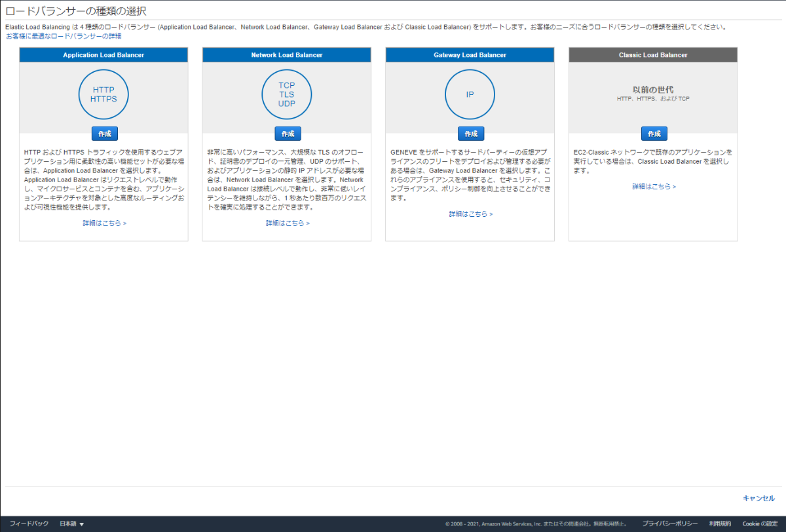Click the ロードバランサーの種類の選択 heading
This screenshot has width=786, height=532.
[x=76, y=11]
